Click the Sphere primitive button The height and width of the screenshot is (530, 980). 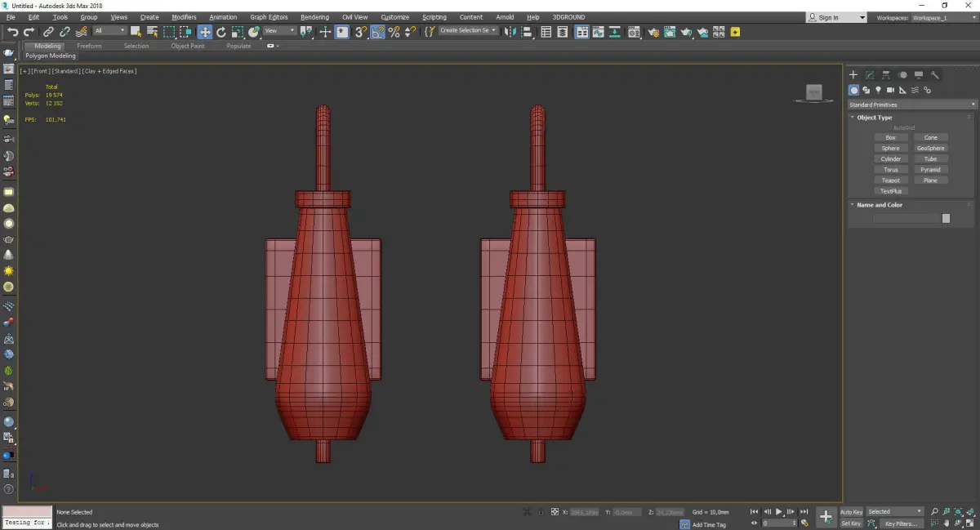[890, 149]
